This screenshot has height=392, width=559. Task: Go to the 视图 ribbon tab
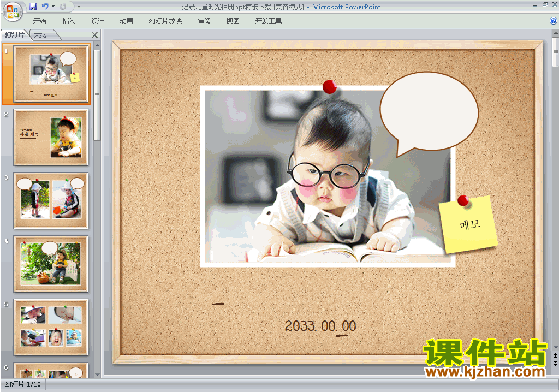click(233, 21)
